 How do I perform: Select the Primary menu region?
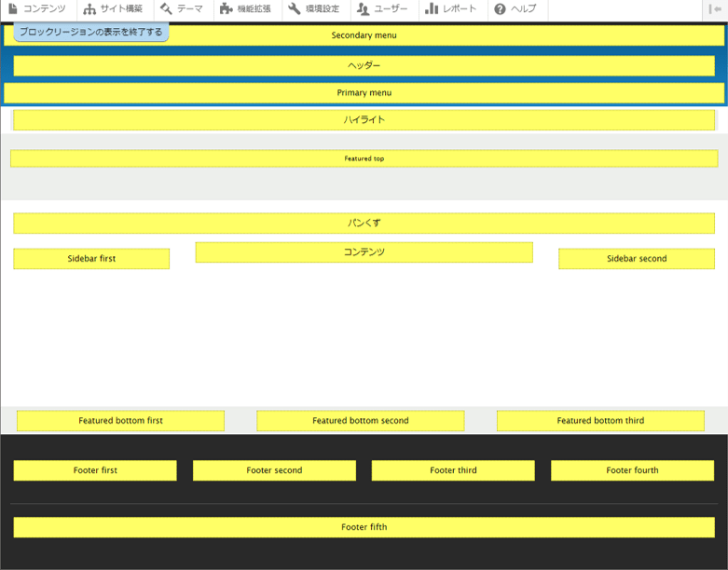364,93
